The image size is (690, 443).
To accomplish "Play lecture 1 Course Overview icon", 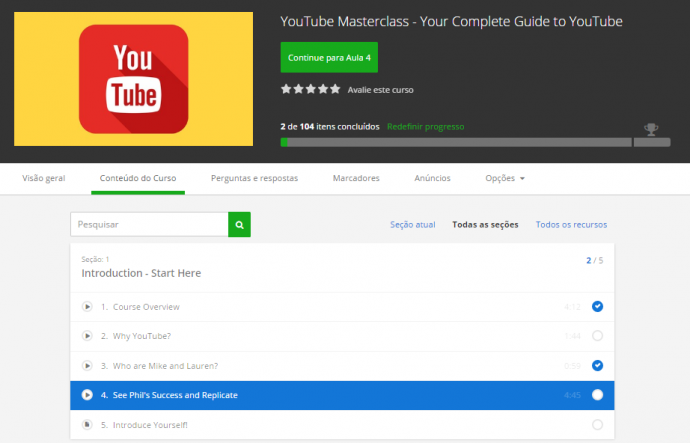I will (x=87, y=307).
